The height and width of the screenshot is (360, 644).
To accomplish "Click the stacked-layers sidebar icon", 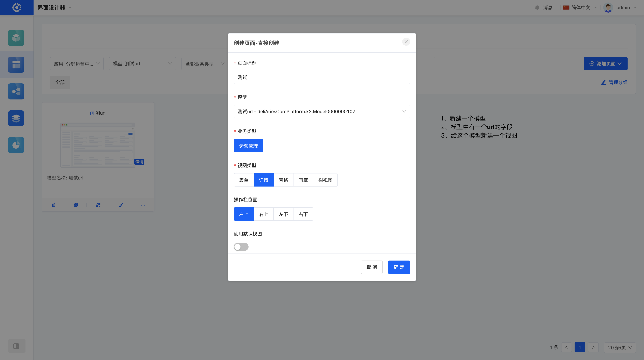I will click(16, 118).
